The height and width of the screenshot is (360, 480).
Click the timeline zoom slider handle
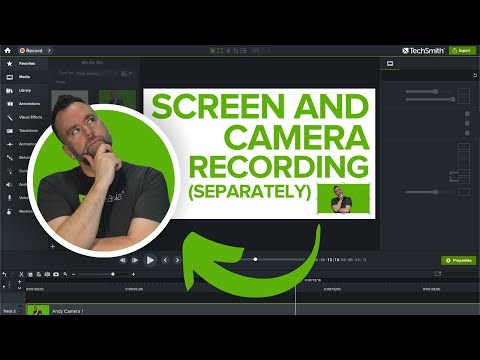coord(113,274)
